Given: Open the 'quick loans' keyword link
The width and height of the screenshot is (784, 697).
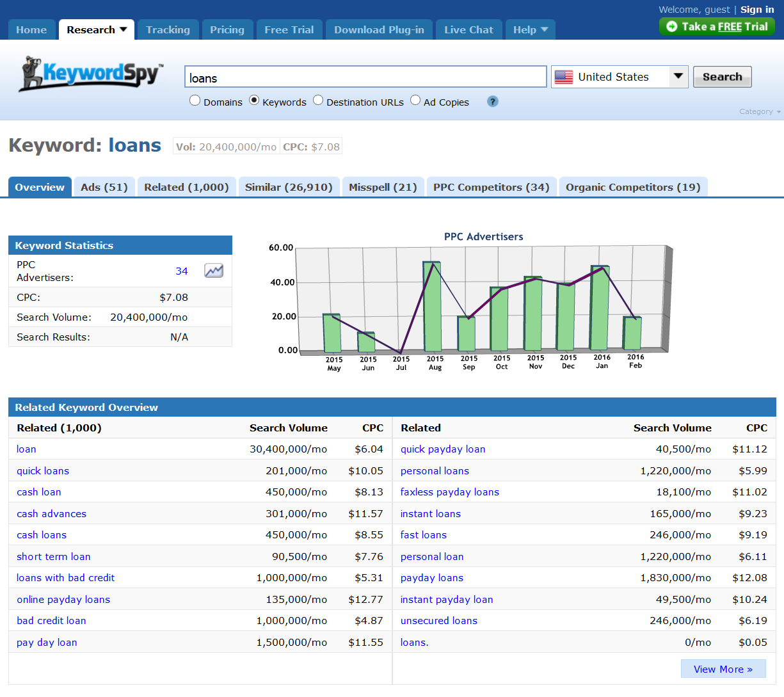Looking at the screenshot, I should click(43, 471).
